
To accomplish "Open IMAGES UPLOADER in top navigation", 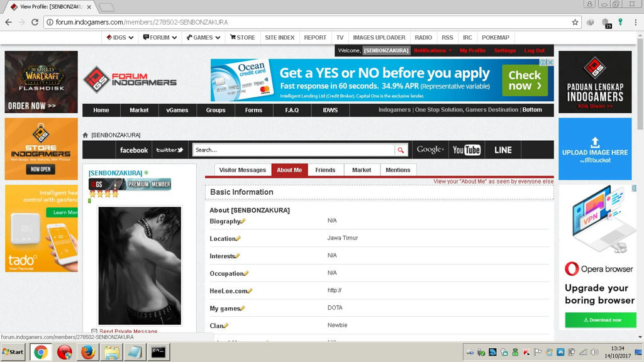I will [x=379, y=37].
